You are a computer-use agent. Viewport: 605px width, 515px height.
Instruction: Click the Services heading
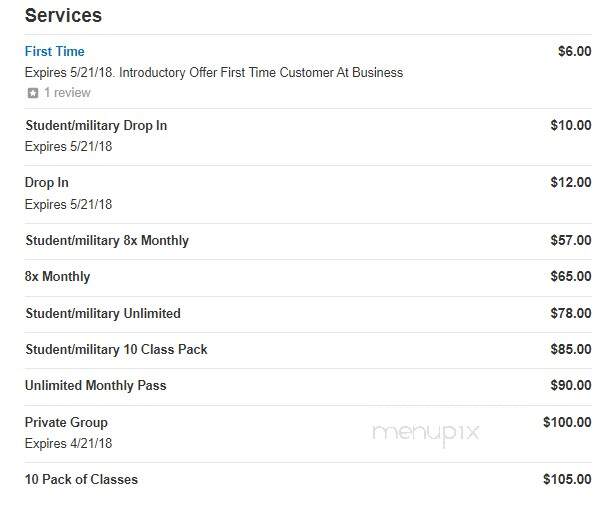tap(63, 16)
